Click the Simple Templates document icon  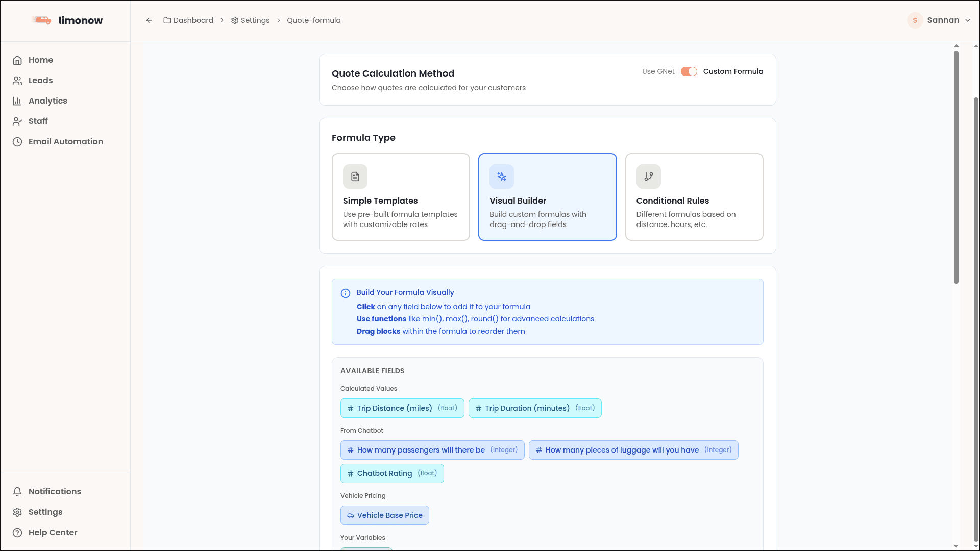tap(355, 177)
